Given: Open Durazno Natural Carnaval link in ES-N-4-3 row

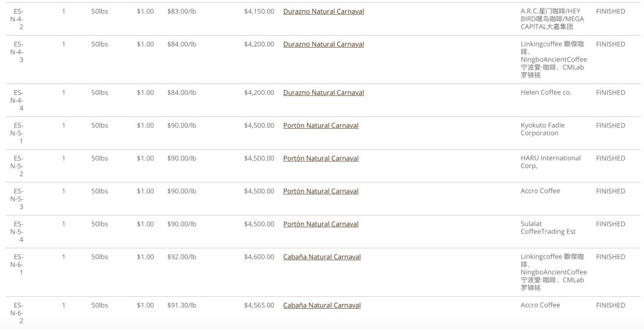Looking at the screenshot, I should 323,44.
